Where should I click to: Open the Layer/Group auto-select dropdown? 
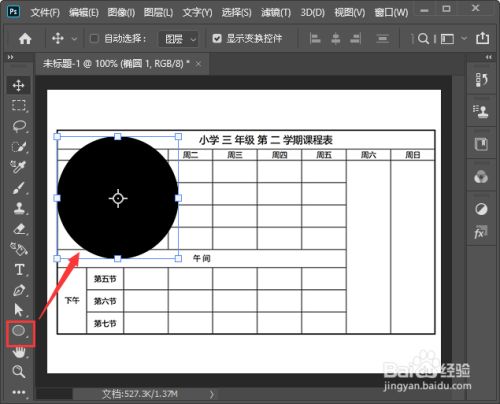(x=178, y=39)
